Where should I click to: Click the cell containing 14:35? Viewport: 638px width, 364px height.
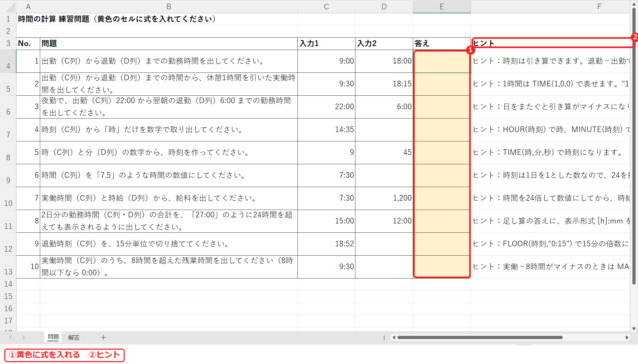click(326, 130)
